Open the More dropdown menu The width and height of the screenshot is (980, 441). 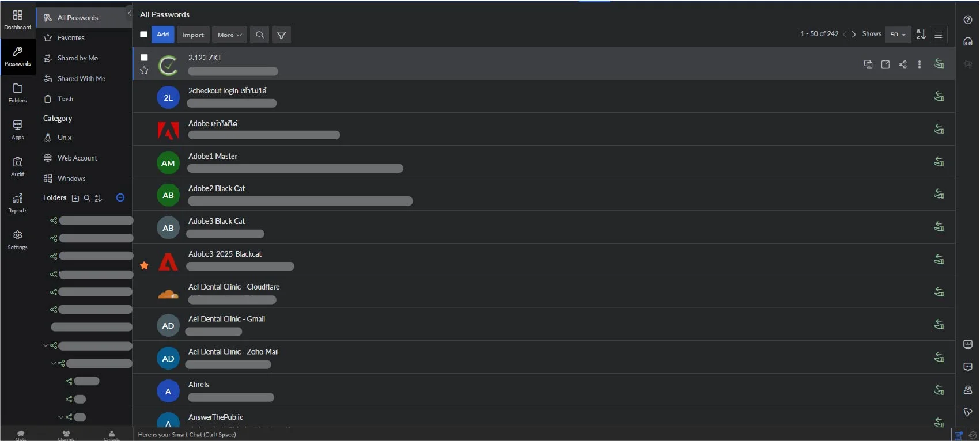(229, 35)
